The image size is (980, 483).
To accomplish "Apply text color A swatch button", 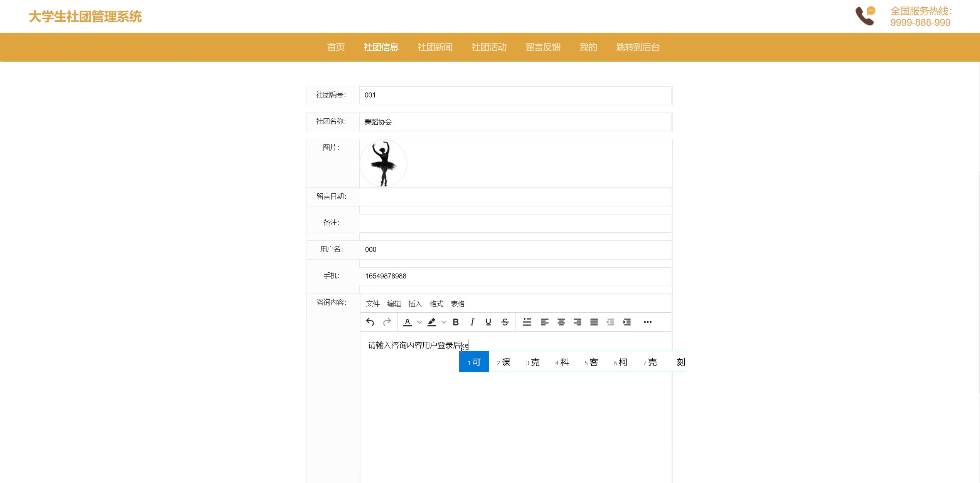I will pos(407,322).
